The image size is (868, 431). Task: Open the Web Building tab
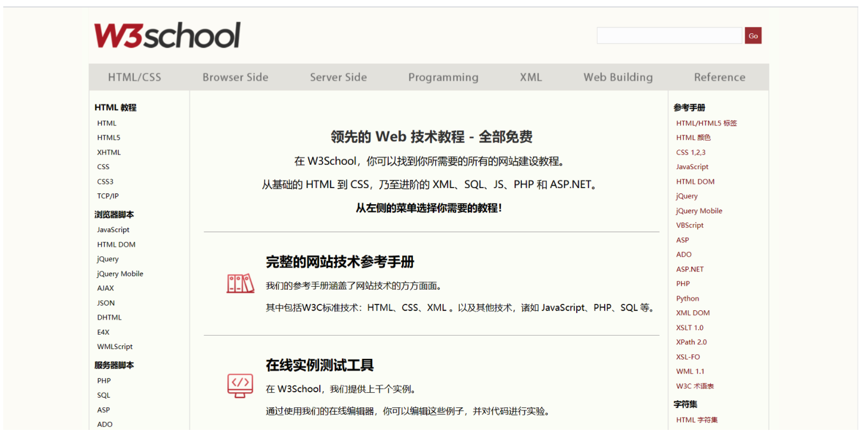618,77
